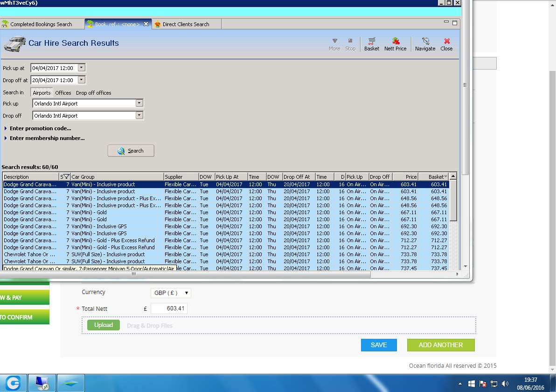Click into the Drop off at date field

[54, 80]
